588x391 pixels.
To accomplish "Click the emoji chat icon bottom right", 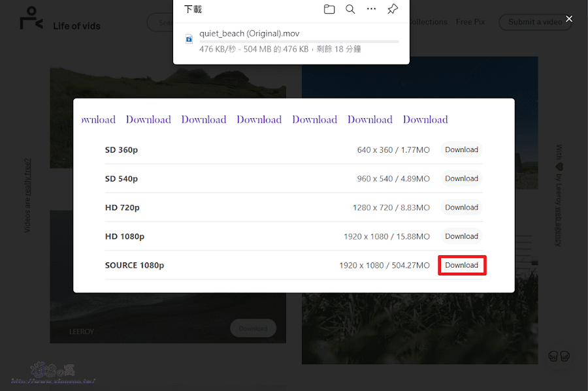I will 559,356.
